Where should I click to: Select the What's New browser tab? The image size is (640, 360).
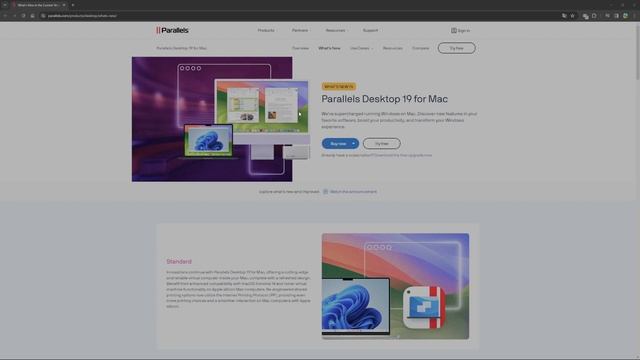38,5
